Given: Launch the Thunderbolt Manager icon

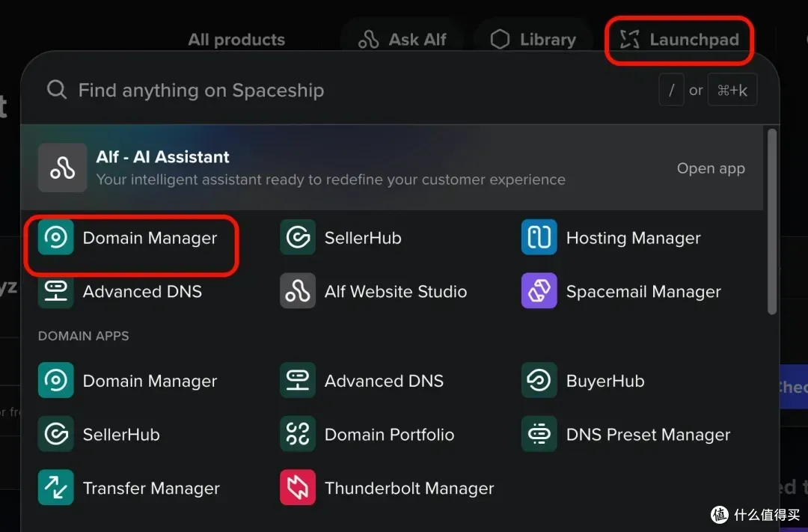Looking at the screenshot, I should 298,488.
